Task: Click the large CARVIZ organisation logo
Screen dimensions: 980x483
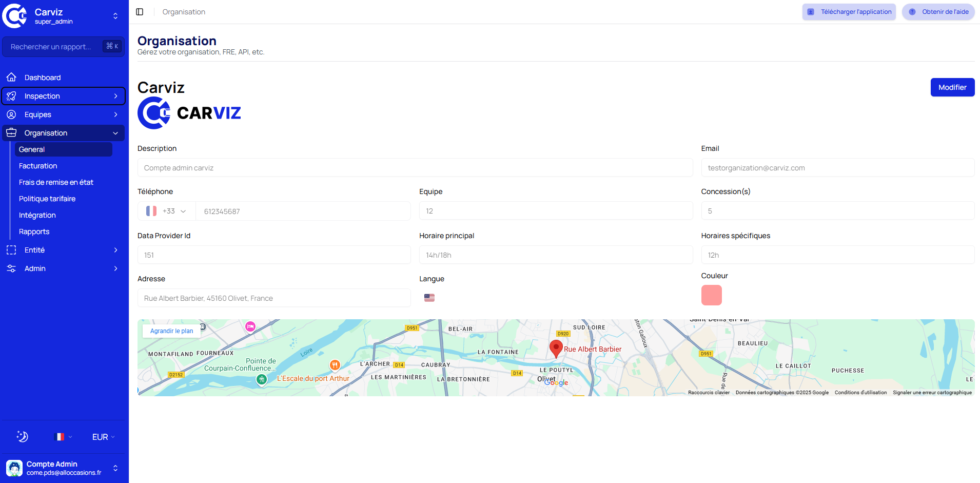Action: 189,113
